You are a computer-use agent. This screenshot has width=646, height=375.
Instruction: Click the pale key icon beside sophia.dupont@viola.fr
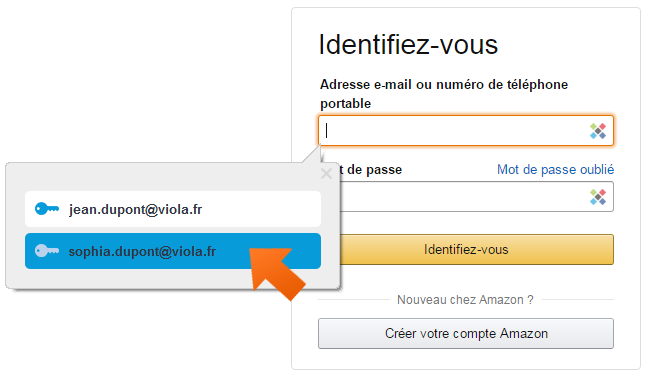coord(47,251)
